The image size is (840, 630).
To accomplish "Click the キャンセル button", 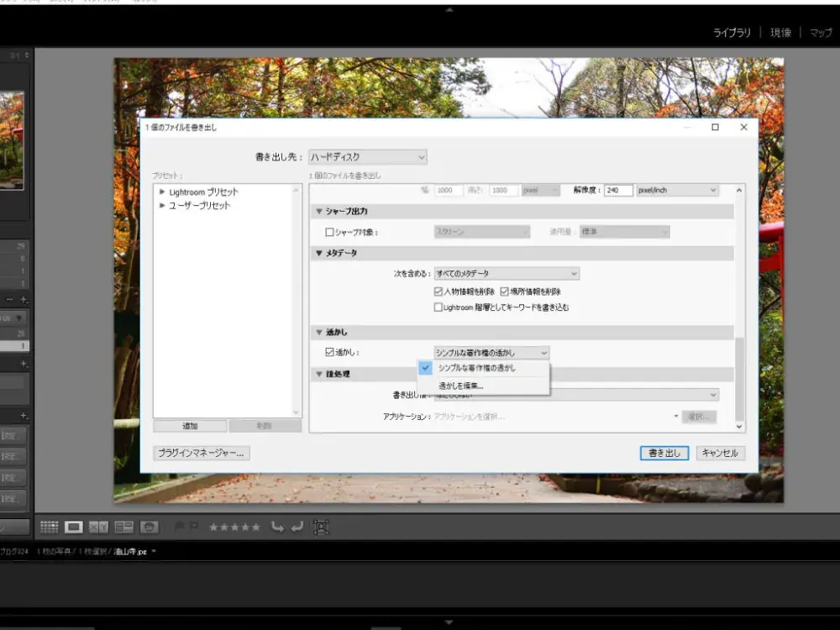I will click(x=720, y=454).
